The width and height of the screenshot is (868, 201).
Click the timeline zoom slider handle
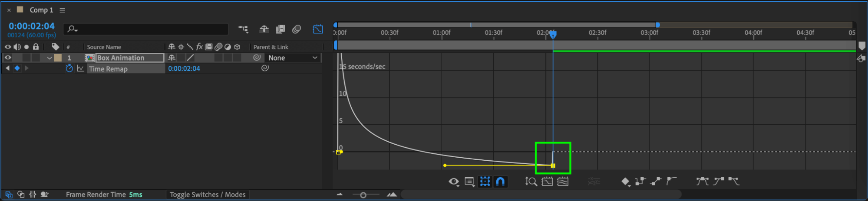click(x=363, y=195)
